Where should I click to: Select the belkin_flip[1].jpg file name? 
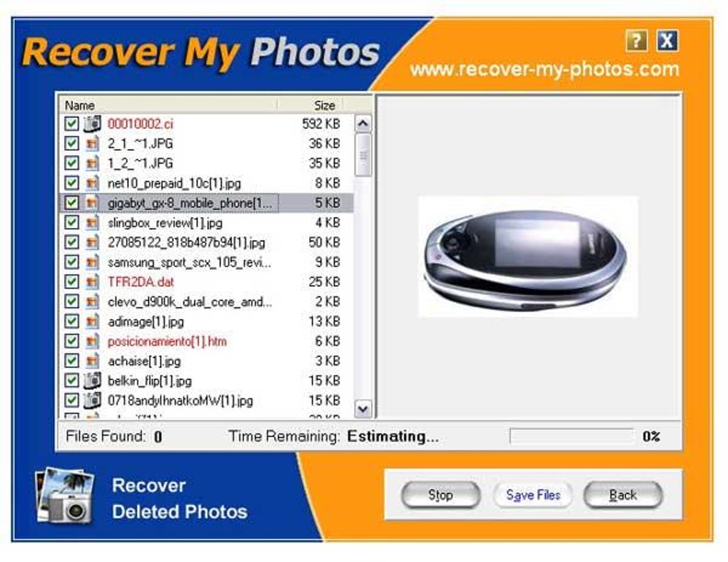[149, 381]
